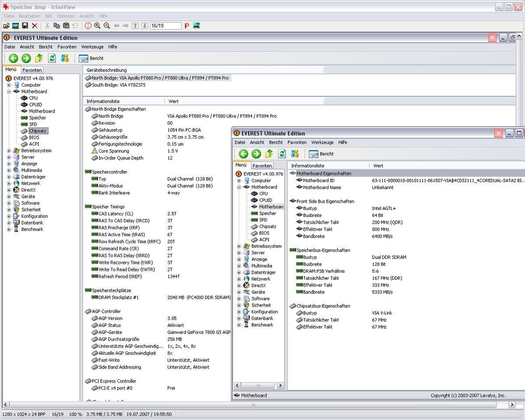The image size is (525, 420).
Task: Select BIOS in the front EVEREST tree
Action: 264,233
